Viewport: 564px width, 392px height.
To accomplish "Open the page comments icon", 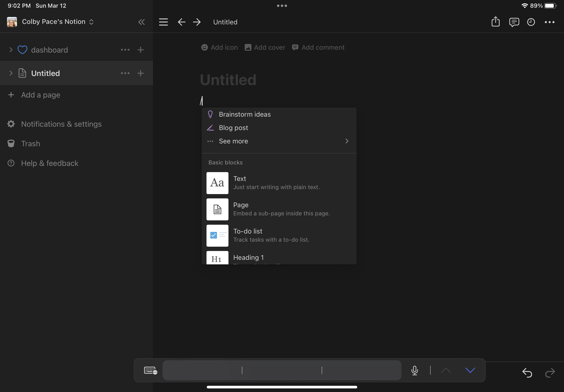I will click(514, 22).
